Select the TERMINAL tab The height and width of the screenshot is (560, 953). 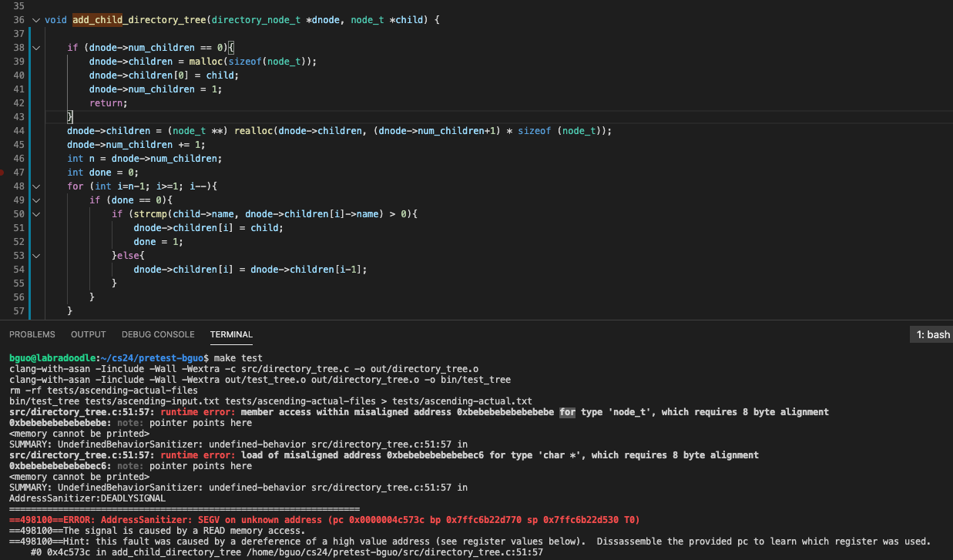point(231,334)
